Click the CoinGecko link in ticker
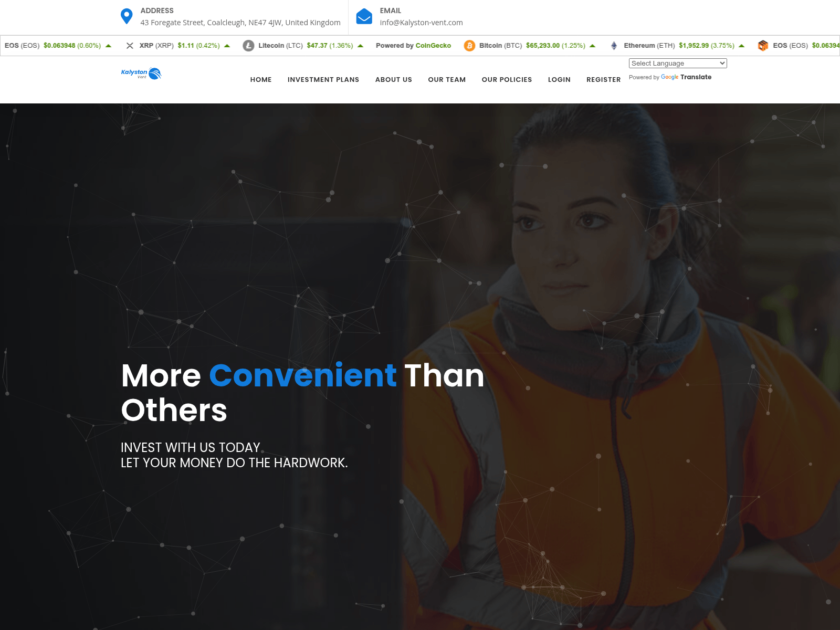This screenshot has width=840, height=630. [x=433, y=46]
